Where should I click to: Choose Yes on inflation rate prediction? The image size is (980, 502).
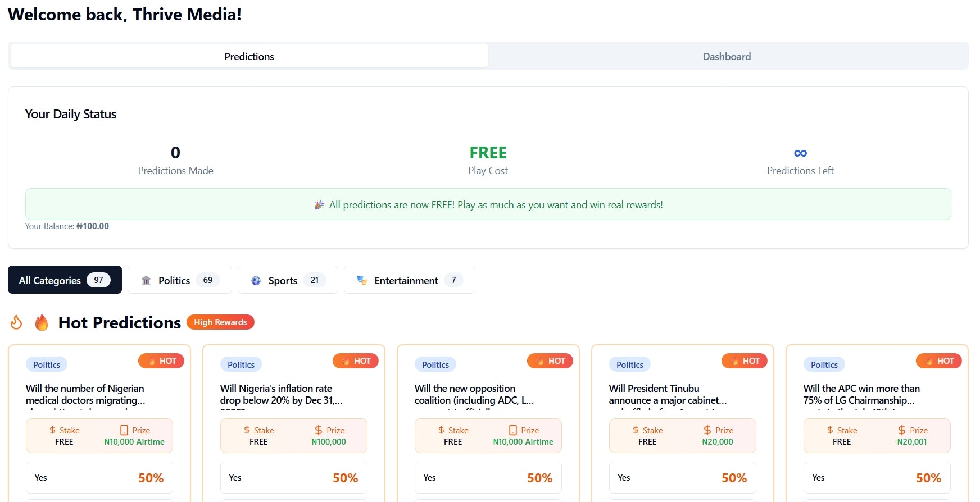click(x=294, y=477)
